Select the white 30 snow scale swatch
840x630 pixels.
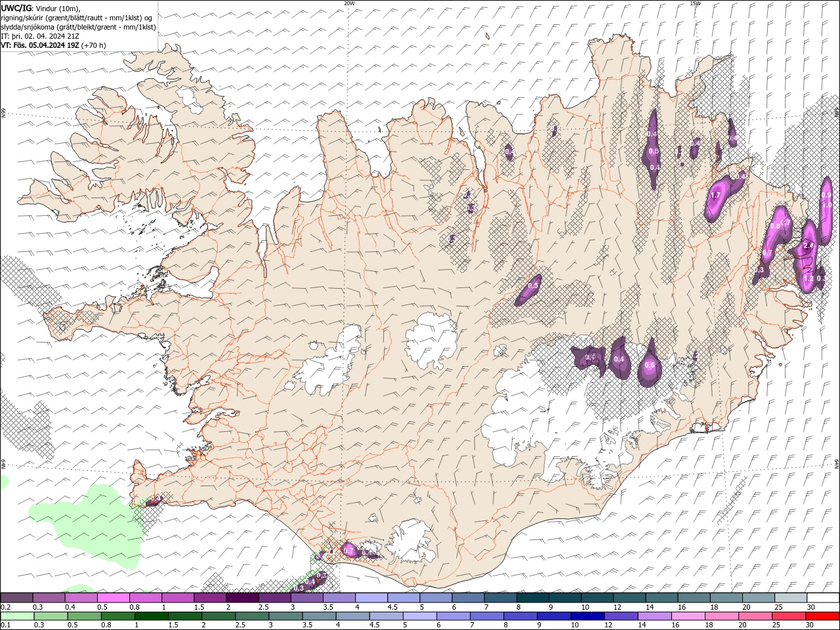tap(823, 598)
